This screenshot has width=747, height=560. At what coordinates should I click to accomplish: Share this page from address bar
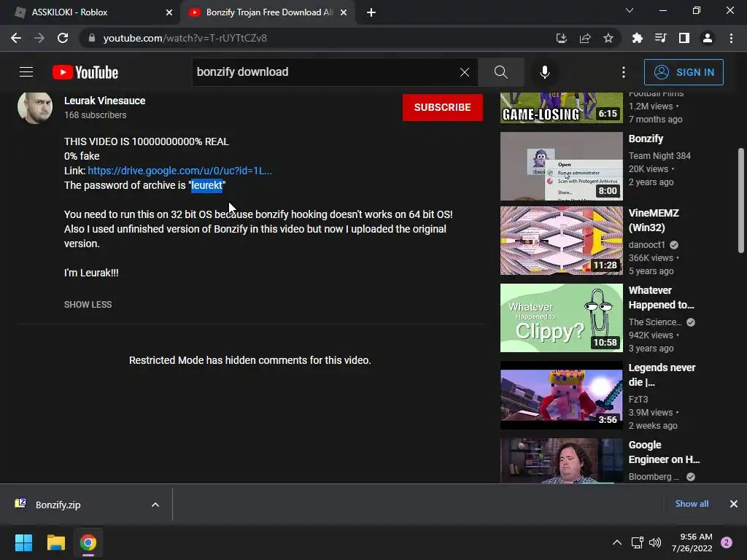click(585, 38)
